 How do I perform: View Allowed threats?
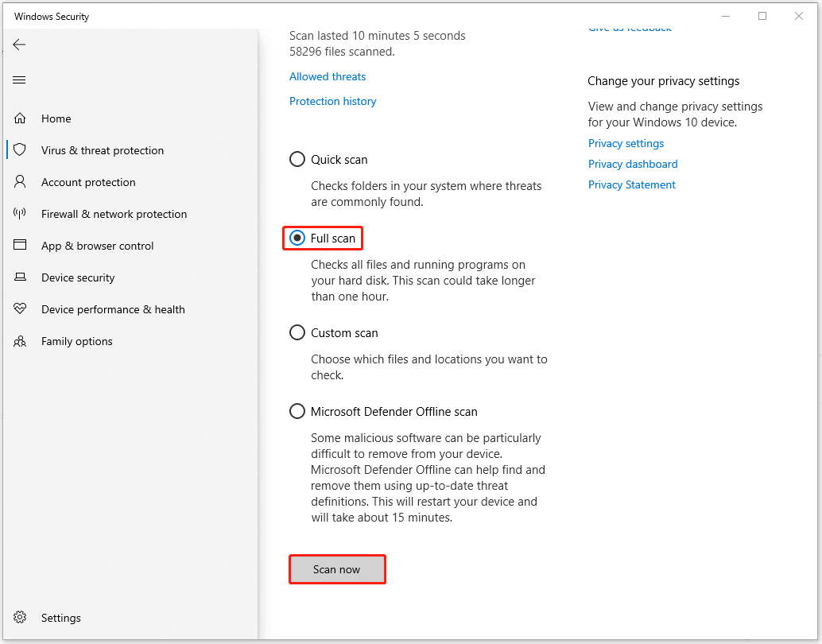coord(327,76)
